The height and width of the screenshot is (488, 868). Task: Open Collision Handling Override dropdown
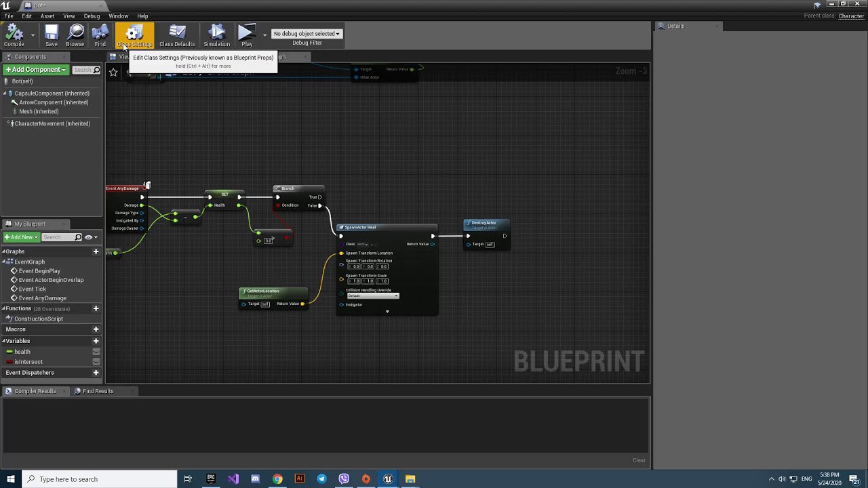pyautogui.click(x=372, y=296)
